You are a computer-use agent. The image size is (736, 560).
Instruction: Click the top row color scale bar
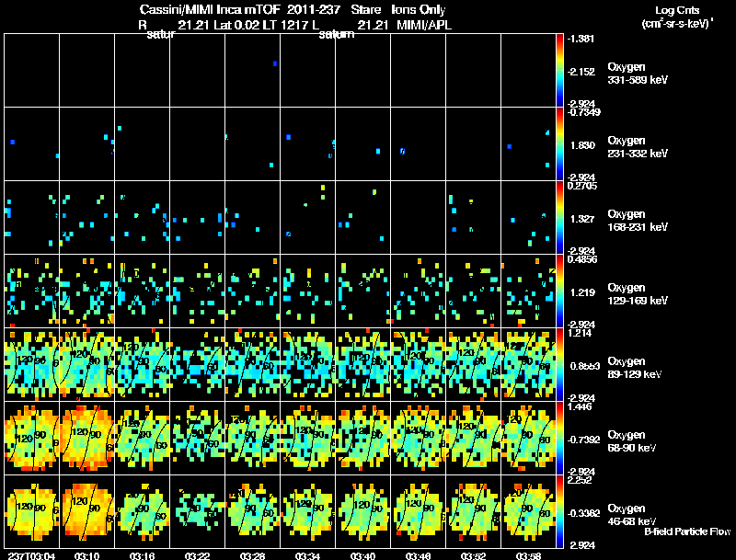coord(559,71)
